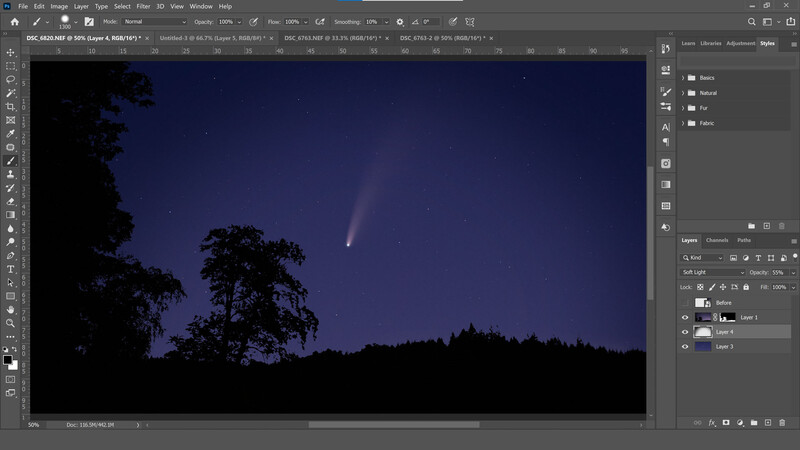
Task: Open the brush Mode dropdown
Action: (x=155, y=22)
